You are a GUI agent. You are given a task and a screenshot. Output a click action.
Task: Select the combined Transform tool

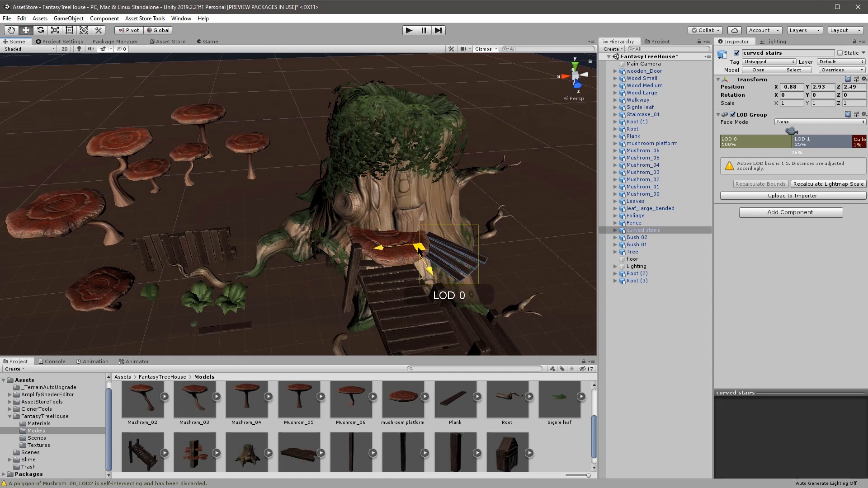click(x=84, y=30)
